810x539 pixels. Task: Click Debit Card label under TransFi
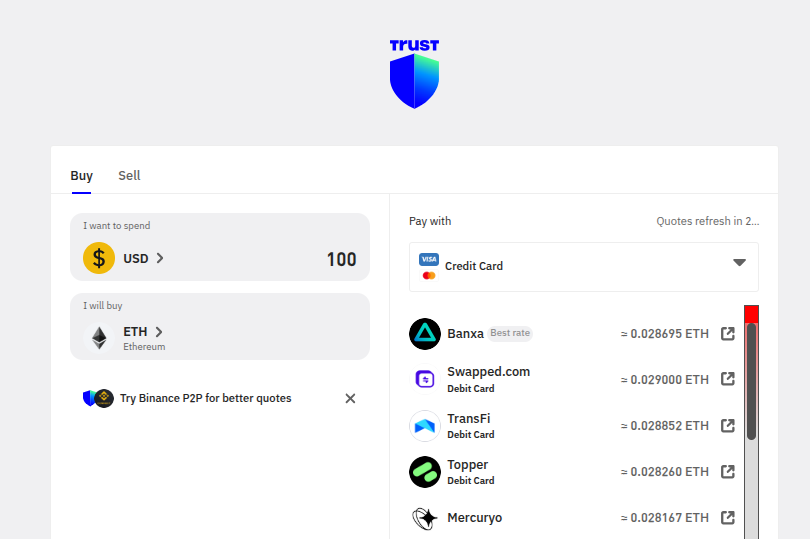[471, 435]
